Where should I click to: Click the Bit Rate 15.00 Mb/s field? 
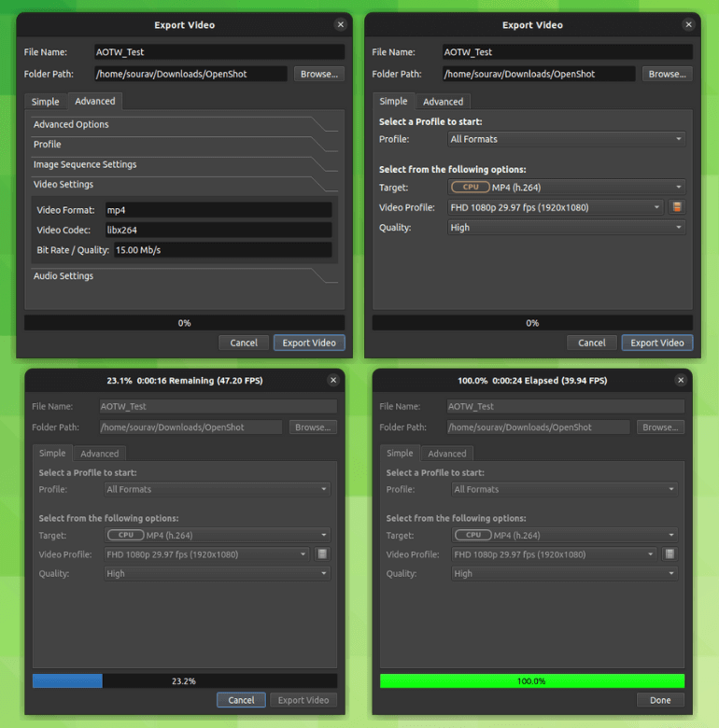(x=223, y=250)
